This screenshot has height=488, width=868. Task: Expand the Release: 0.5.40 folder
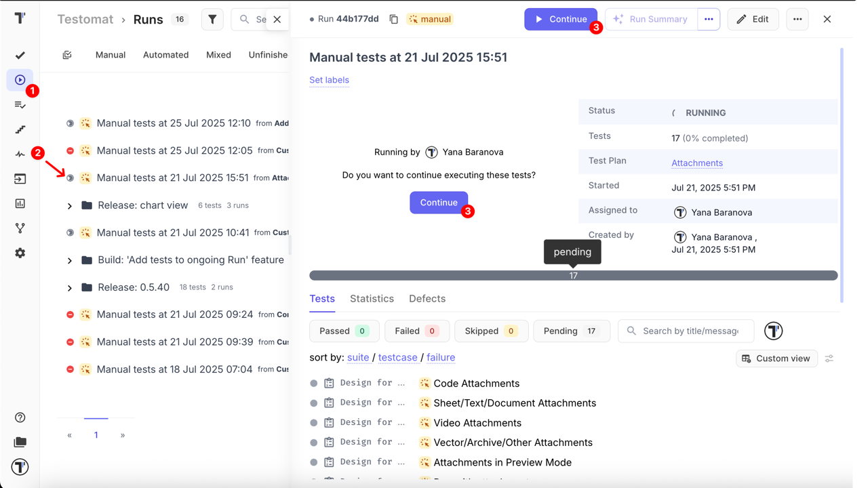[70, 287]
